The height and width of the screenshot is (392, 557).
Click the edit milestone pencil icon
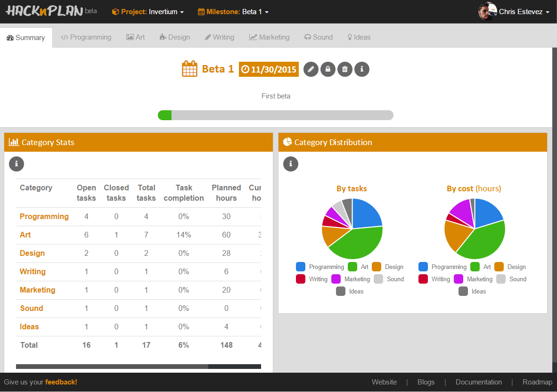point(311,69)
